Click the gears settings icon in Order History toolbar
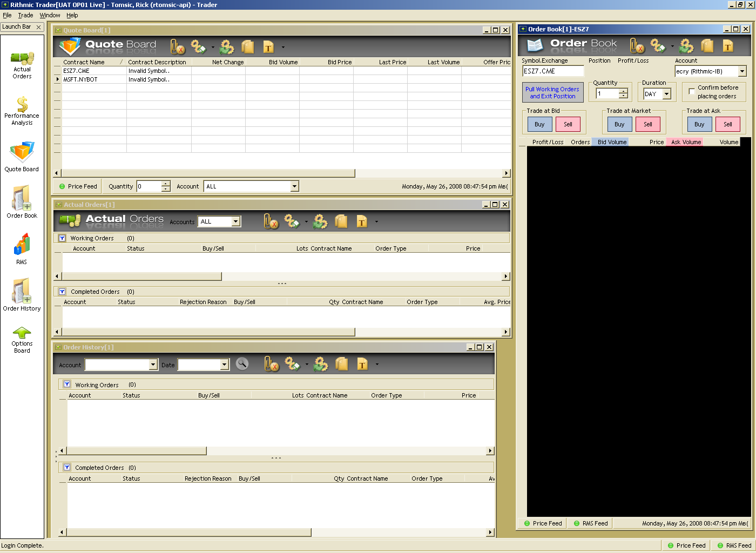This screenshot has height=553, width=756. pyautogui.click(x=293, y=365)
